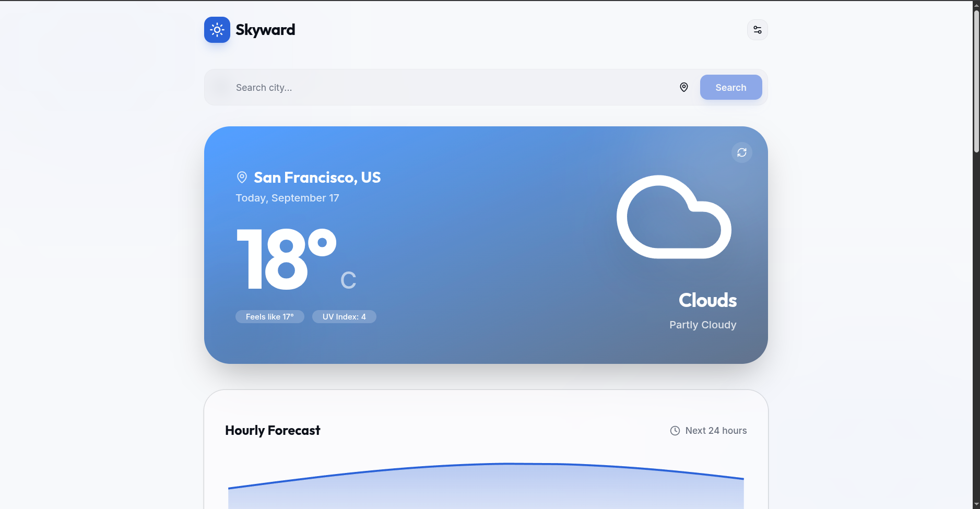Click the Skyward sun logo icon

tap(217, 30)
